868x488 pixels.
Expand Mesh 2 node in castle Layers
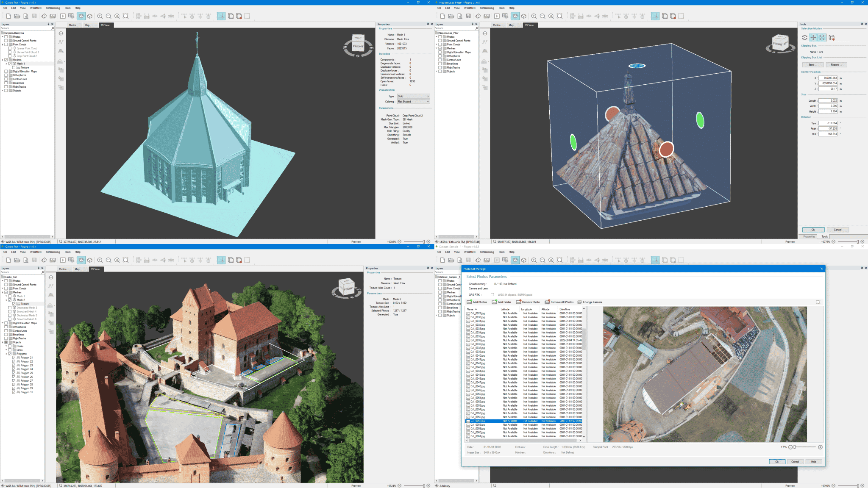coord(6,300)
